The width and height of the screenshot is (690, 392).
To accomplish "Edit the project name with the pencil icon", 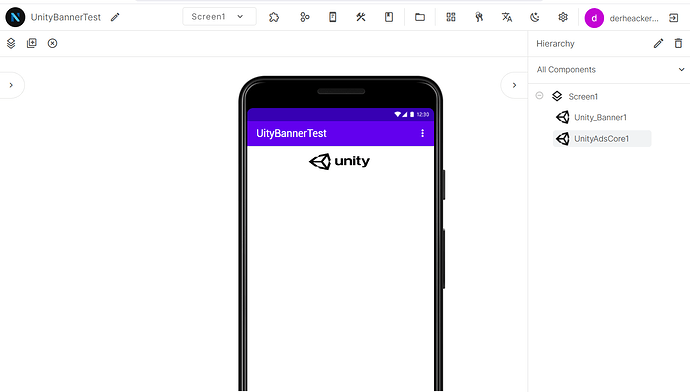I will coord(115,17).
